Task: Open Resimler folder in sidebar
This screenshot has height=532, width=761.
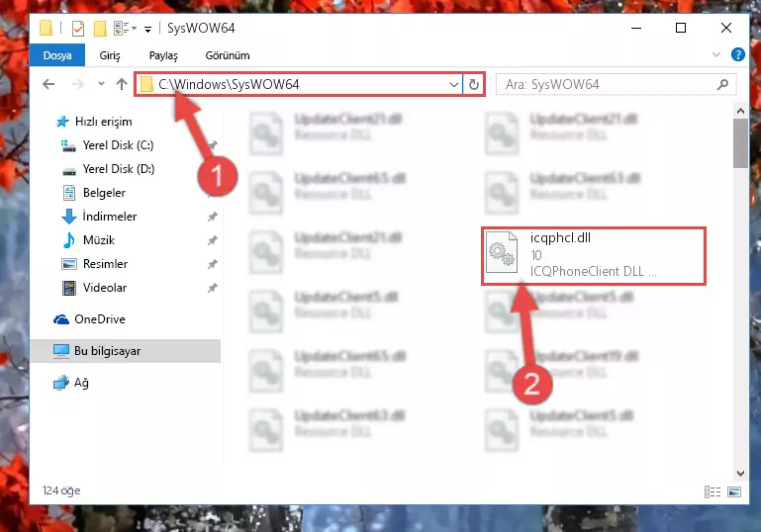Action: [105, 264]
